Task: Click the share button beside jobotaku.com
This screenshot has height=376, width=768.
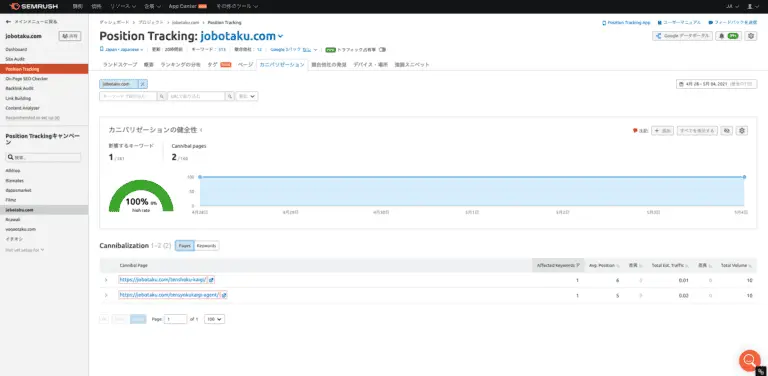Action: pyautogui.click(x=70, y=36)
